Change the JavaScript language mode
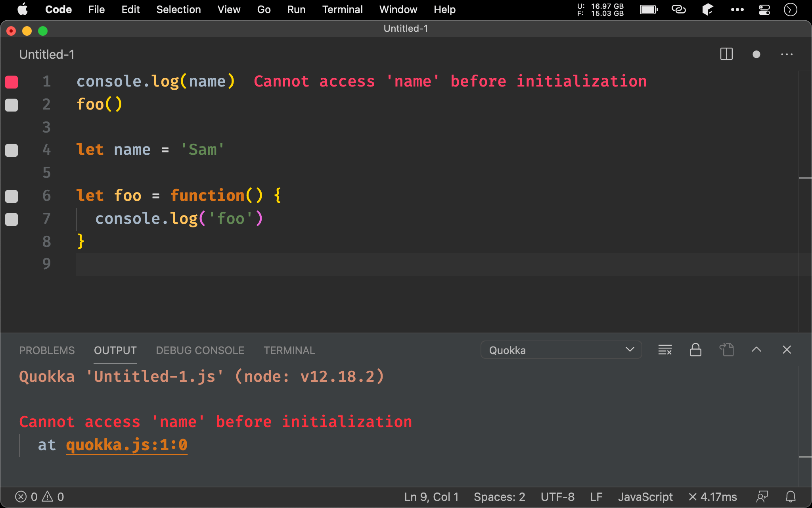Viewport: 812px width, 508px height. 645,497
